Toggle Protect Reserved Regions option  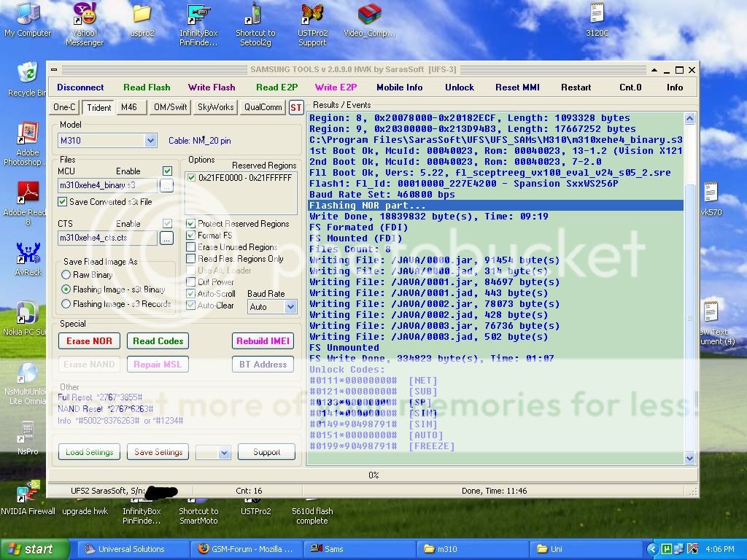pos(190,223)
